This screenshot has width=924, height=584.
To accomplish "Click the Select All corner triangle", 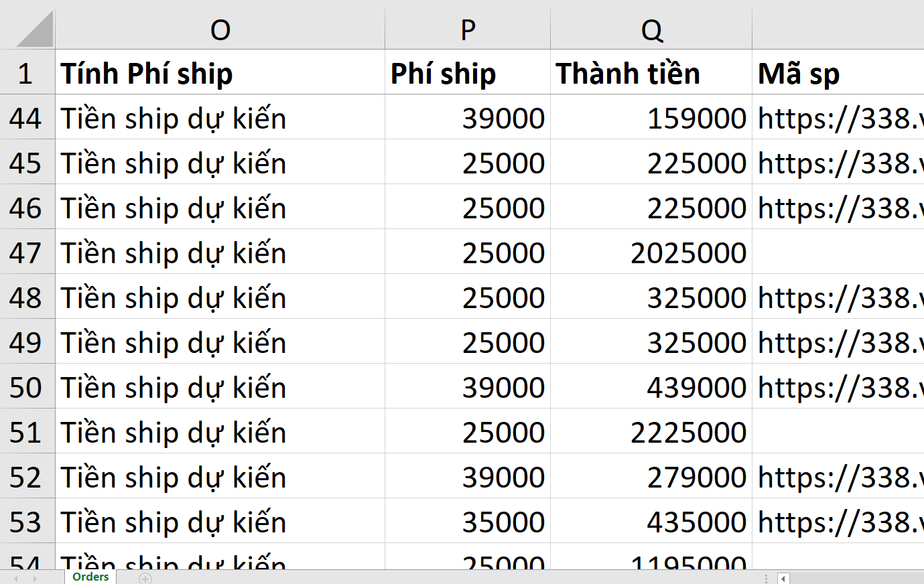I will 35,31.
